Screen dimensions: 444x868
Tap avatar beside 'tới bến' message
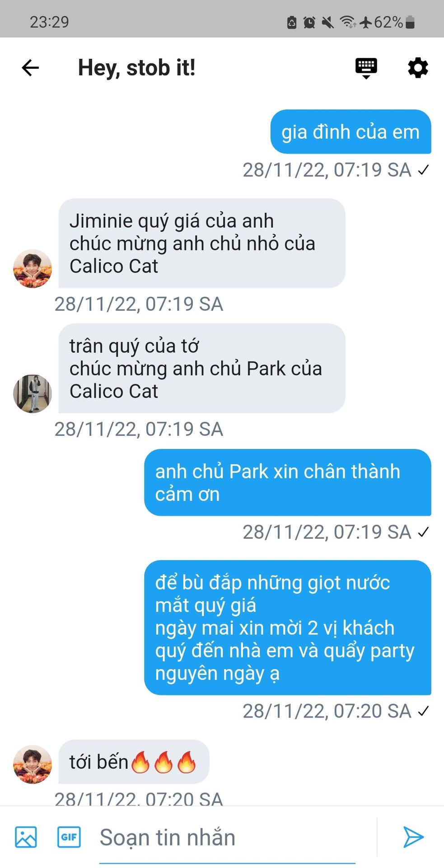(33, 764)
